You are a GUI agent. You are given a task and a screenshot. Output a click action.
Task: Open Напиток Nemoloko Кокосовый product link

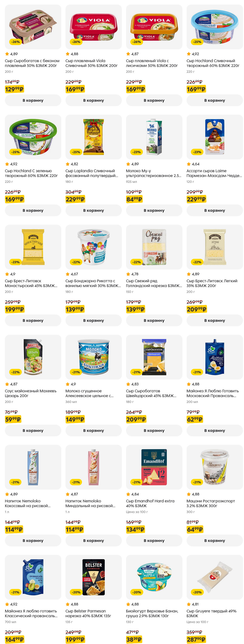pos(28,503)
